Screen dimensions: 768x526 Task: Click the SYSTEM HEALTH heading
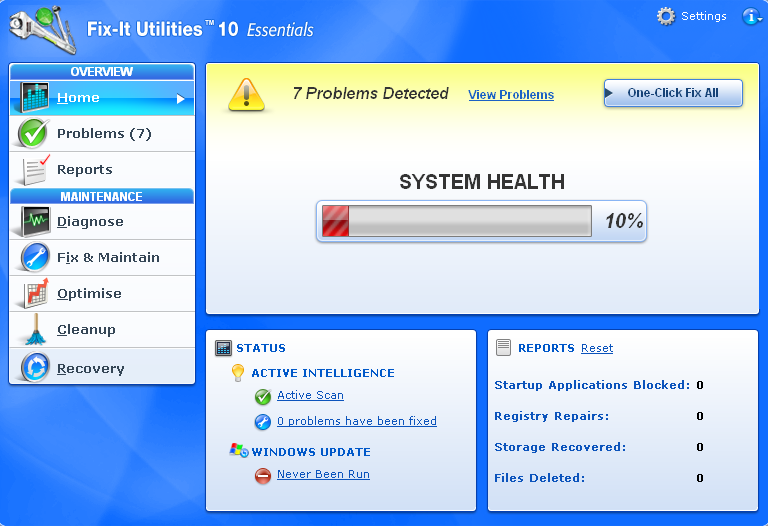coord(482,182)
